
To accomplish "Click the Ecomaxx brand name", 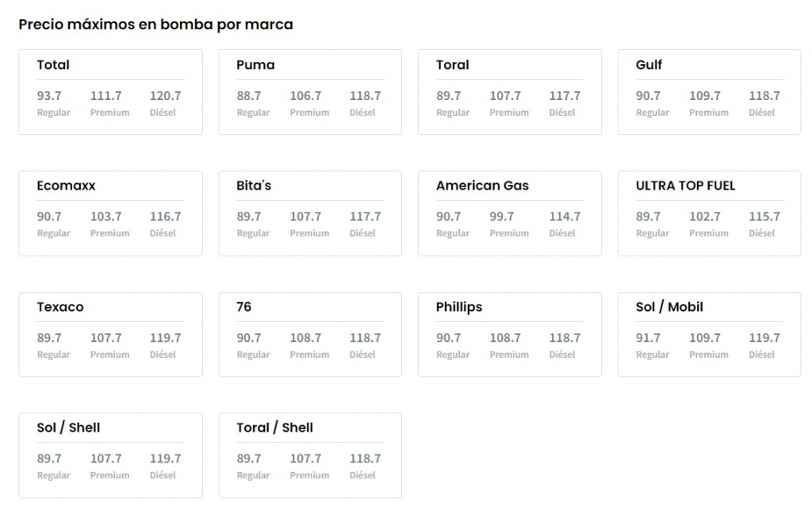I will [x=66, y=186].
